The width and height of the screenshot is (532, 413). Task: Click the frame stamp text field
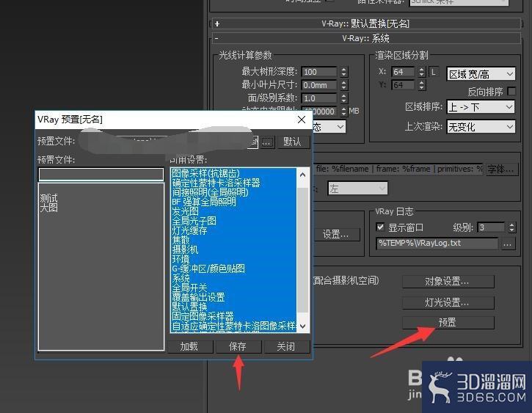coord(398,169)
